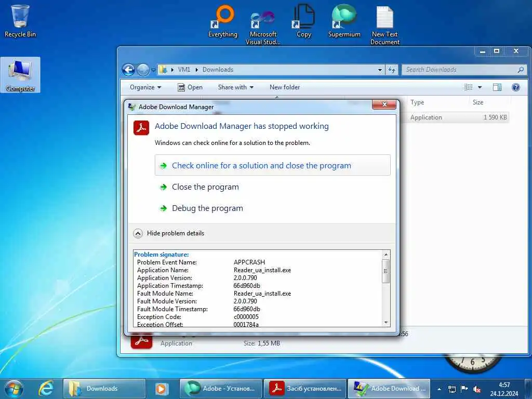Screen dimensions: 532x399
Task: Click the Adobe icon in the details pane
Action: point(141,341)
